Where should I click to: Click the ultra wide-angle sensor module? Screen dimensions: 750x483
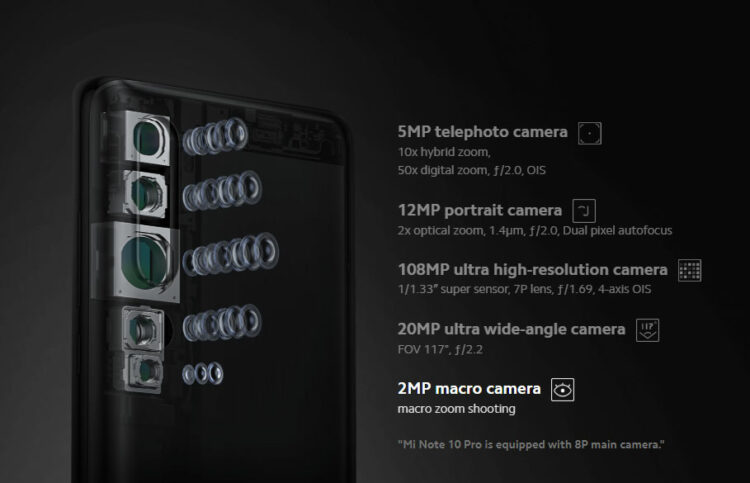(143, 329)
